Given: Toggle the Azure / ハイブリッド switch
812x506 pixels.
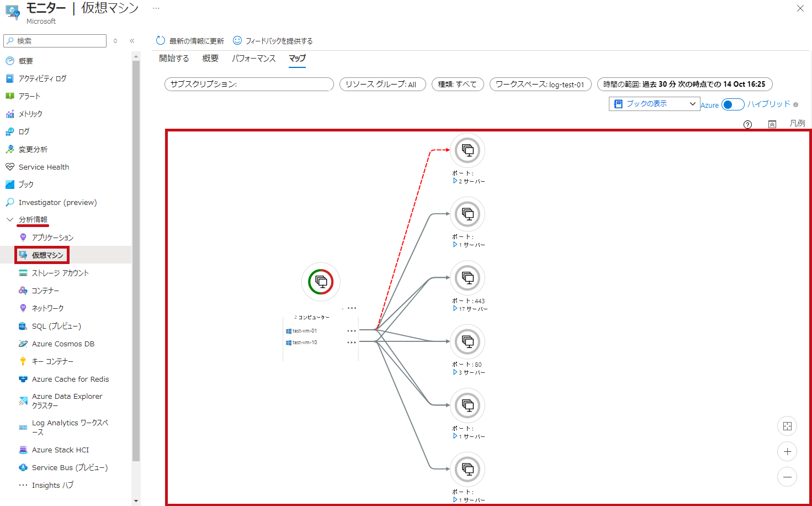Looking at the screenshot, I should coord(733,104).
